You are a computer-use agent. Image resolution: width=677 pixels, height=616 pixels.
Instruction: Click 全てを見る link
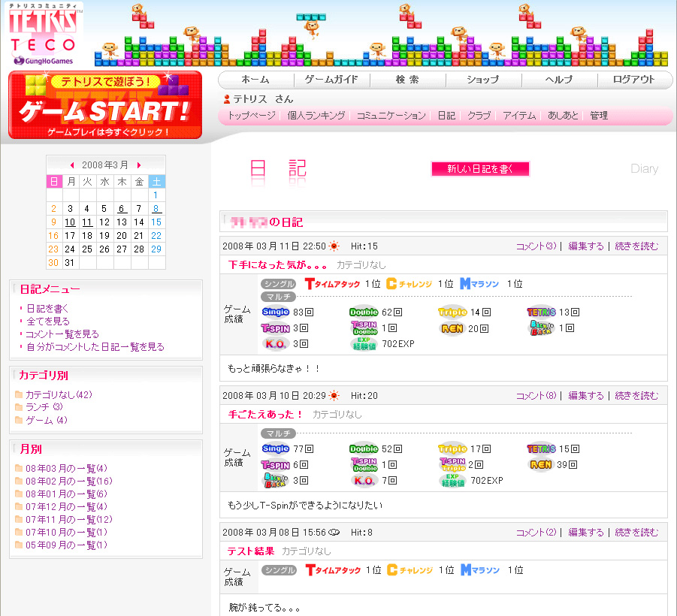(x=48, y=322)
